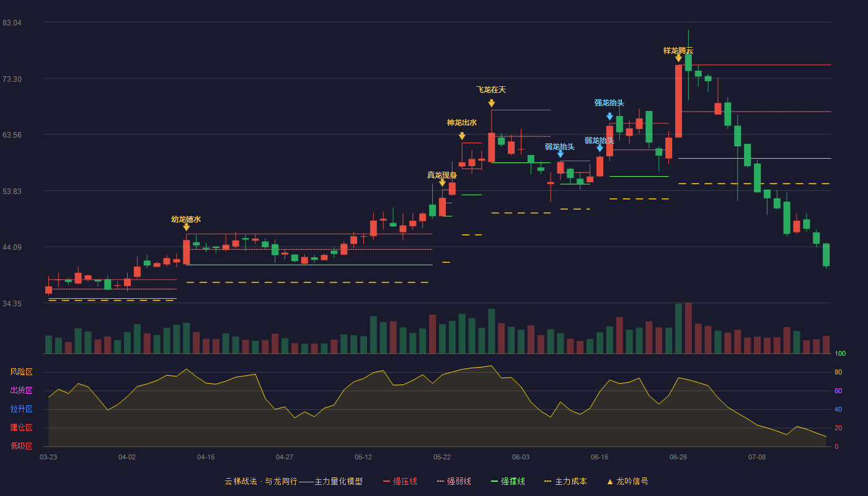Viewport: 868px width, 496px height.
Task: Click the yellow 主力成本 dashed swatch
Action: click(x=547, y=481)
